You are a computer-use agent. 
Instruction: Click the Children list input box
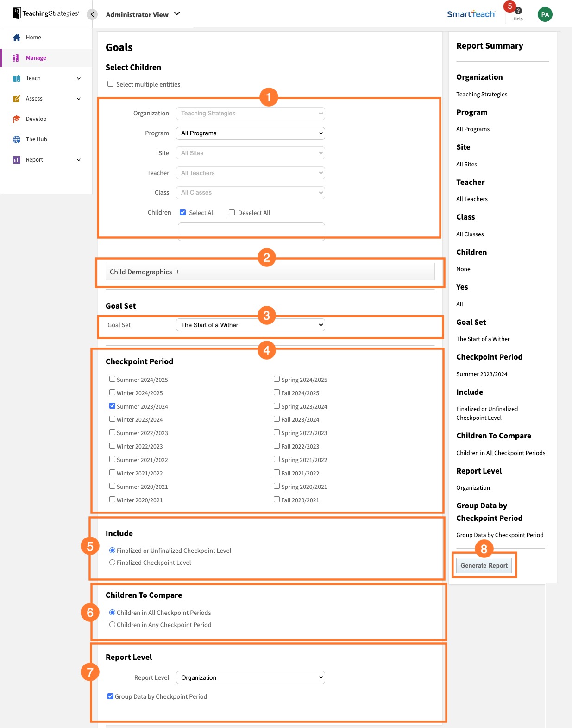(251, 231)
